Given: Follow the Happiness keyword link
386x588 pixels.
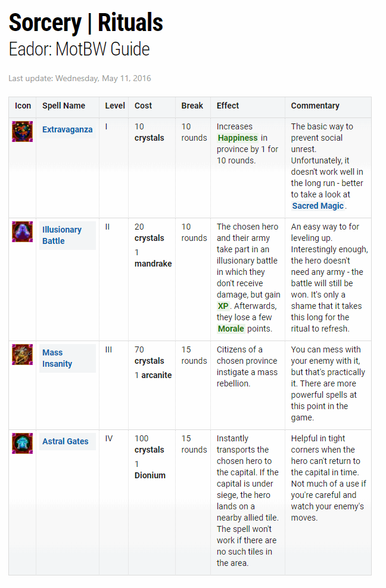Looking at the screenshot, I should click(238, 138).
